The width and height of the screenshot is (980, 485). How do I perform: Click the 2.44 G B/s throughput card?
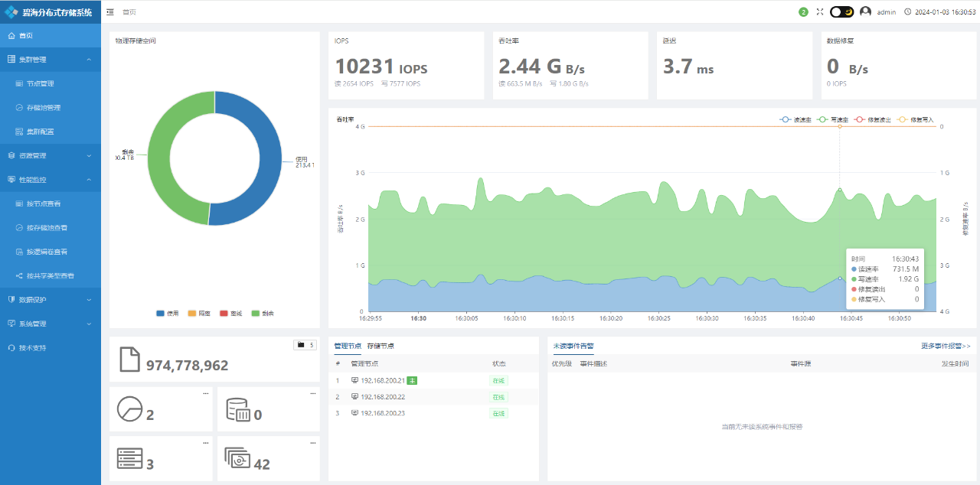[570, 66]
